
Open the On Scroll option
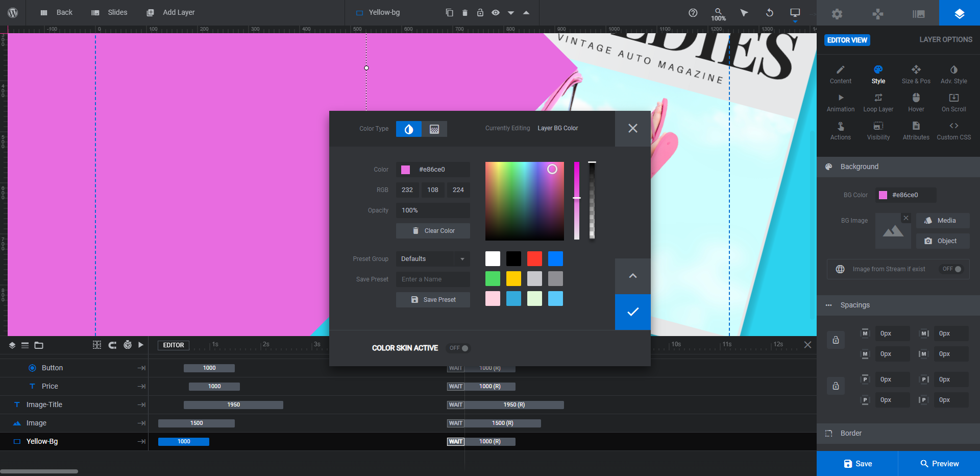pyautogui.click(x=954, y=103)
